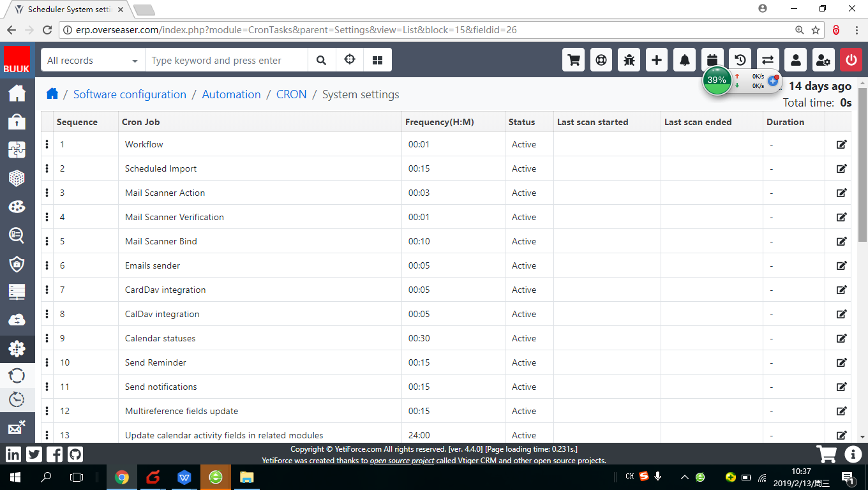Focus the keyword search field
Screen dimensions: 868x490
227,60
